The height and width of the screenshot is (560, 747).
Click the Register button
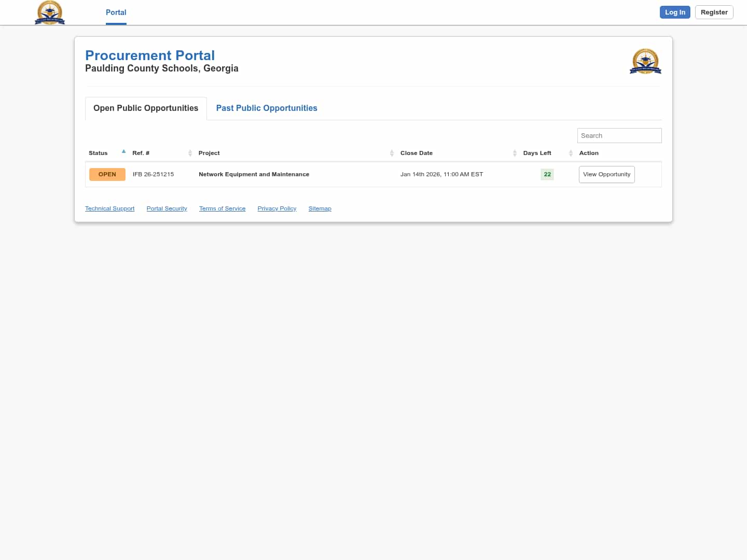(x=714, y=12)
